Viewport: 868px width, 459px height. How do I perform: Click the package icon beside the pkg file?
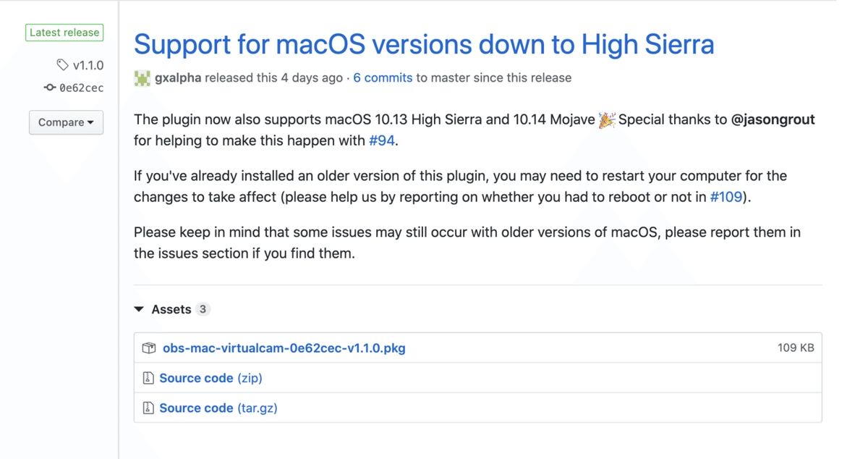pos(149,348)
